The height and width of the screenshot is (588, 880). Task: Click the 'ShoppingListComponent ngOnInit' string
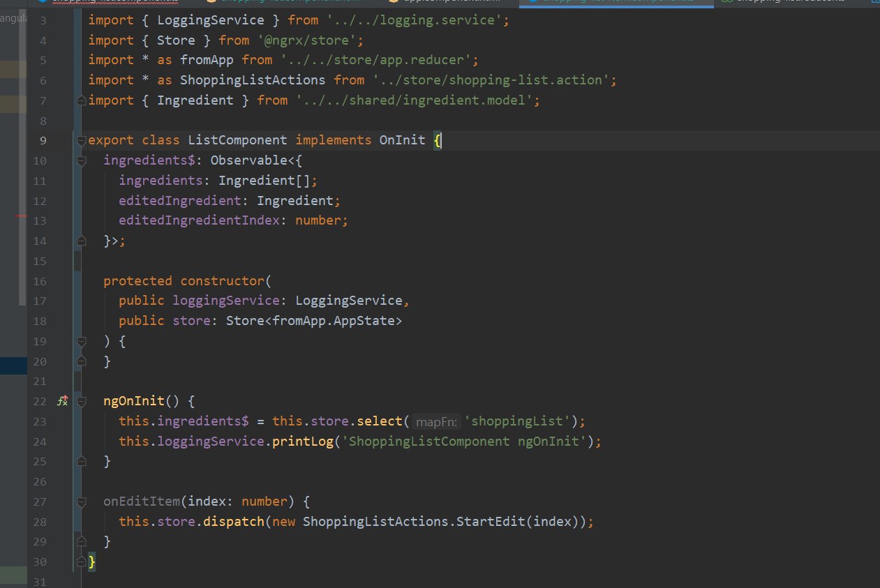coord(464,442)
